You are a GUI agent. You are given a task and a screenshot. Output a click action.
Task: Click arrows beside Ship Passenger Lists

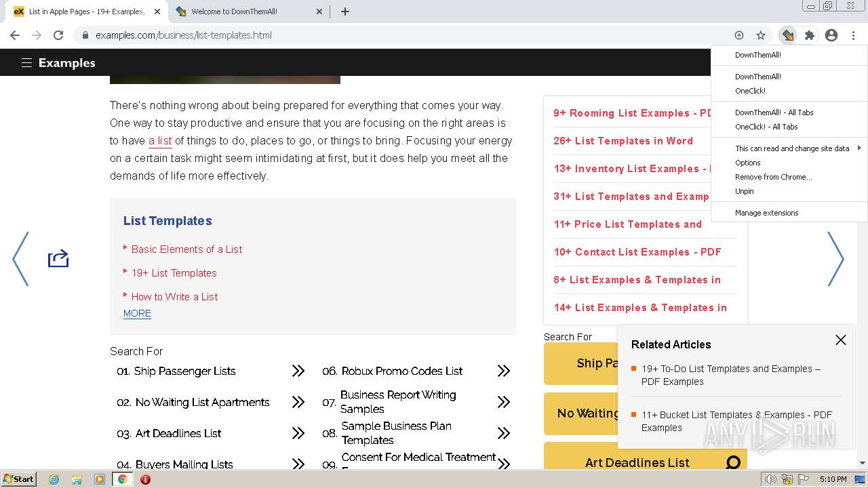298,371
